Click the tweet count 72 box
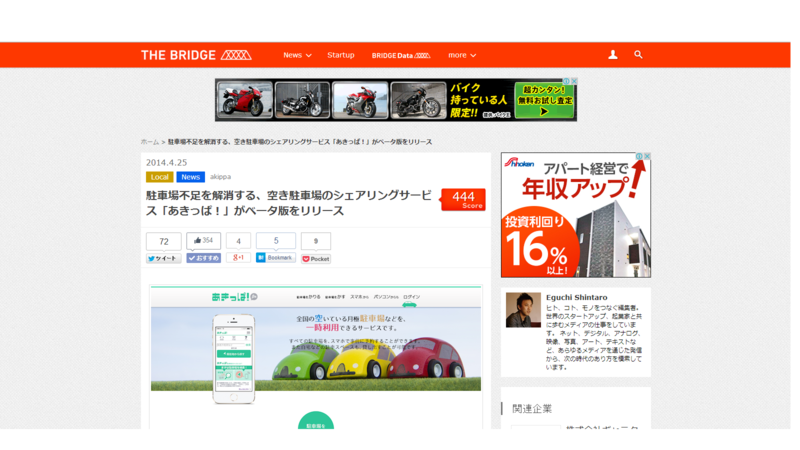 (x=163, y=241)
